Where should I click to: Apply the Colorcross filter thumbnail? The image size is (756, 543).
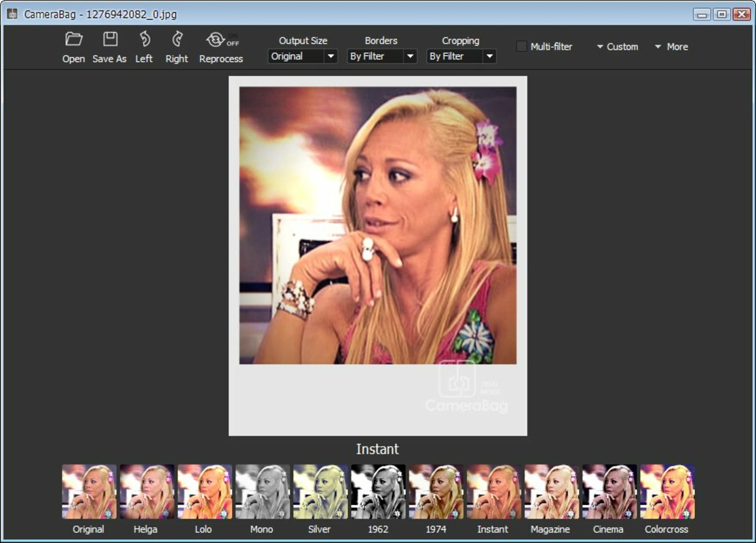pos(668,491)
